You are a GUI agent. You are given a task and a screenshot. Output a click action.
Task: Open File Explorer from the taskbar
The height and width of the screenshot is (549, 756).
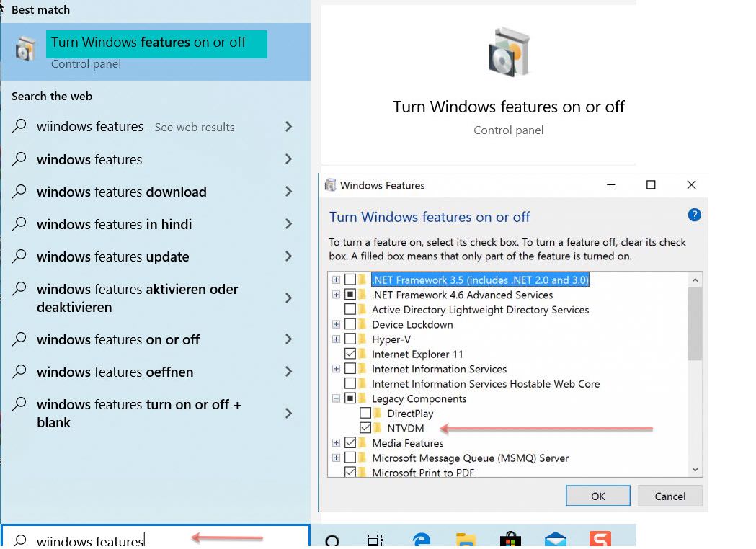point(466,540)
